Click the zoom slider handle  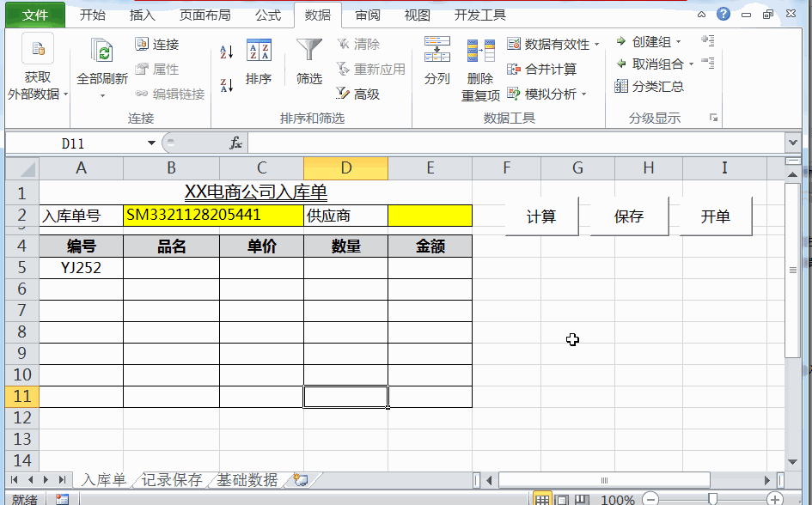pos(712,499)
